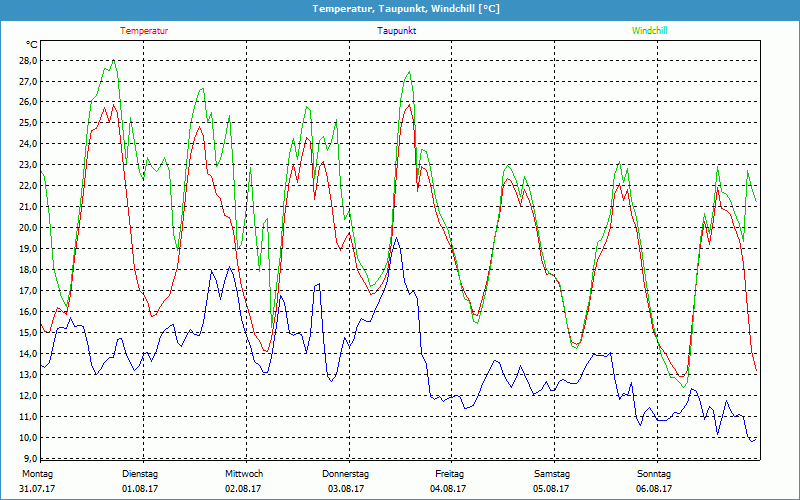
Task: Click the 22,0 y-axis value
Action: [28, 186]
